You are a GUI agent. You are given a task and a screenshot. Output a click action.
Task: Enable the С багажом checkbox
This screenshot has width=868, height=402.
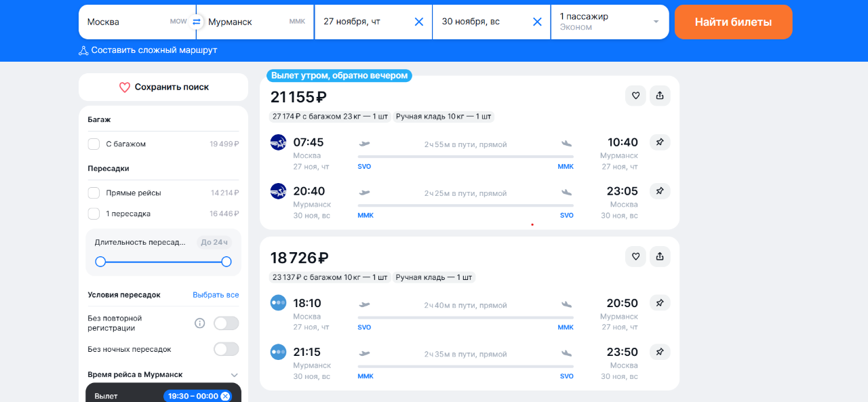[94, 144]
